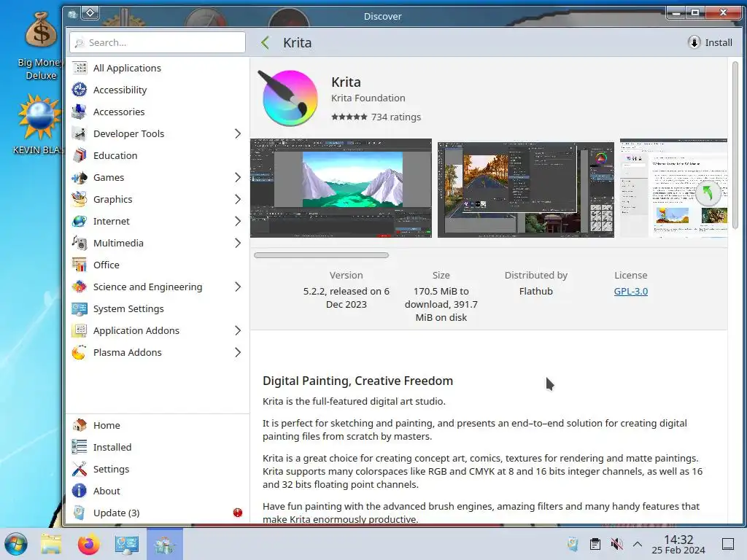This screenshot has height=560, width=747.
Task: Click the Graphics paint icon
Action: [80, 200]
